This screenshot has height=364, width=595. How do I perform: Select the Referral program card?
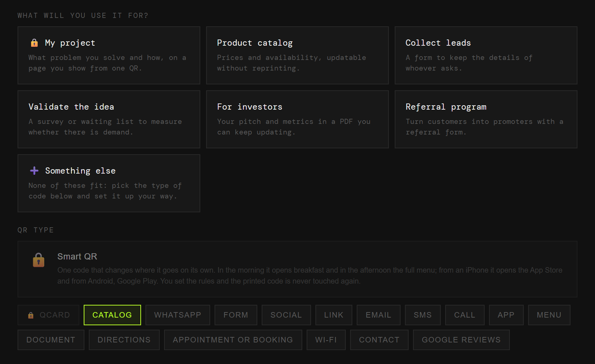(486, 119)
